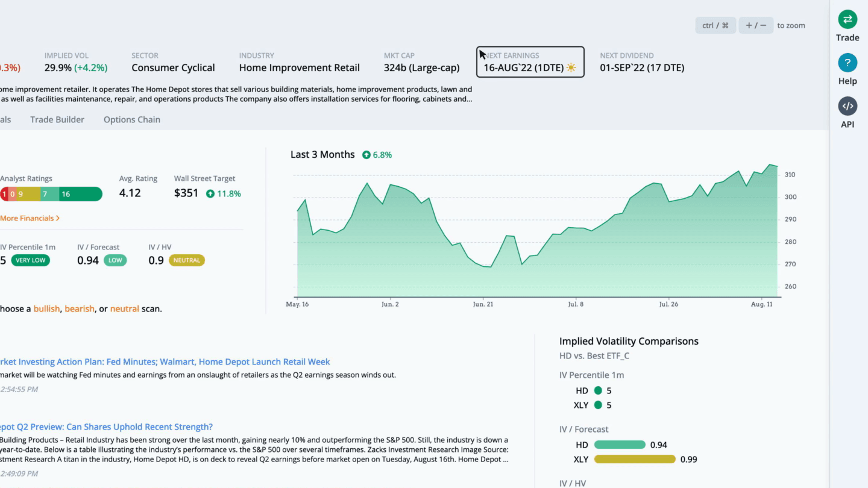This screenshot has width=868, height=488.
Task: Click Mkt Cap 324b (Large-cap) value
Action: pos(421,67)
